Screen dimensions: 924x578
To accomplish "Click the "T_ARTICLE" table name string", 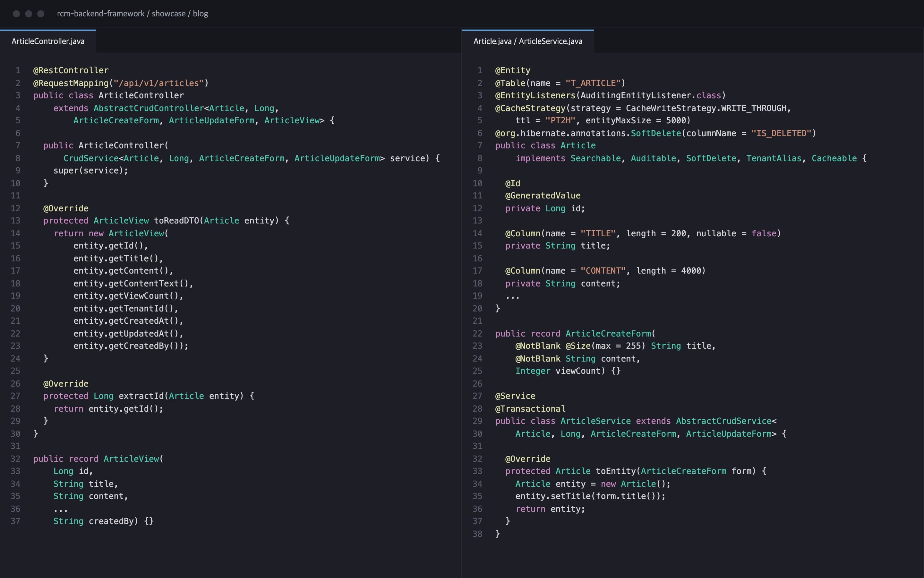I will (593, 83).
